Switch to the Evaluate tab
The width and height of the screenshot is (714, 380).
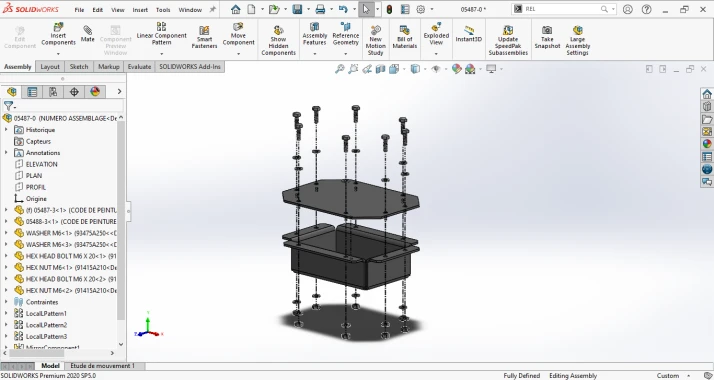click(x=139, y=66)
